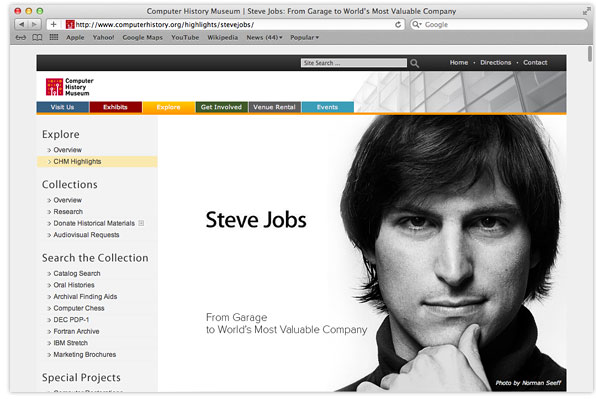Expand the Popular bookmarks folder

pyautogui.click(x=304, y=37)
